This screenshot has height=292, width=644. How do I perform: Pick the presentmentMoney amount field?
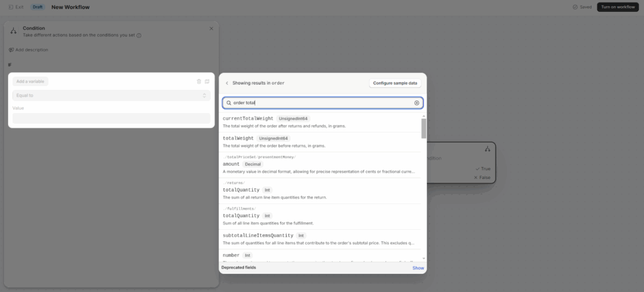point(231,164)
